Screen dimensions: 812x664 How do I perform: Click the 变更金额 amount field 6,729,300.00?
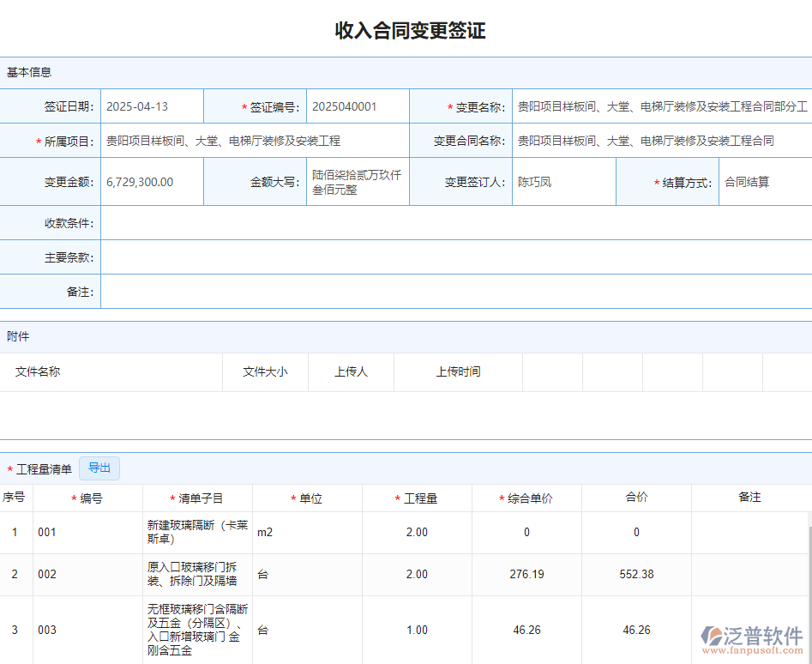point(152,181)
